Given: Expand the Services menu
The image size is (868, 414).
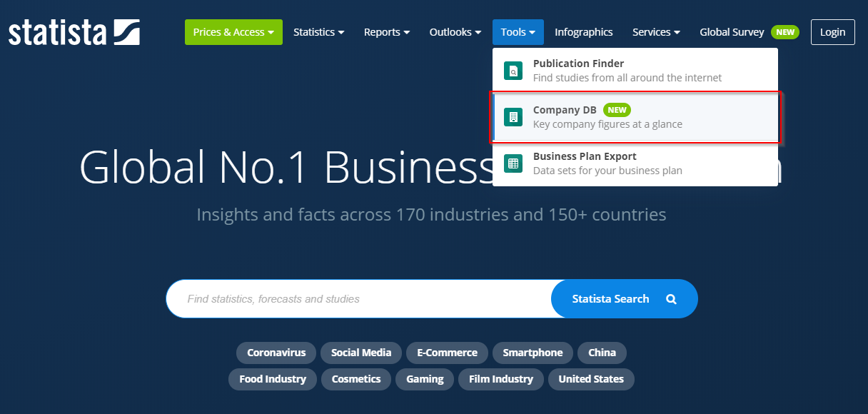Looking at the screenshot, I should tap(656, 32).
